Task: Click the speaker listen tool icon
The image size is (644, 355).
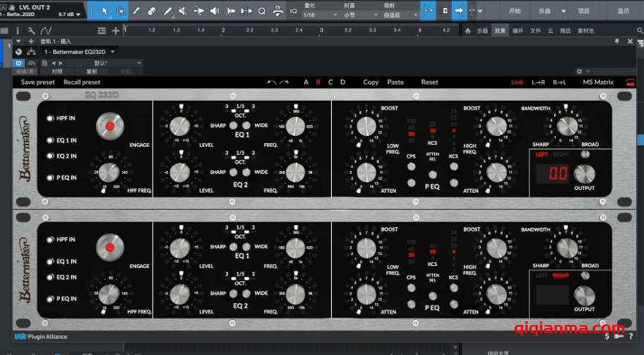Action: click(x=215, y=10)
